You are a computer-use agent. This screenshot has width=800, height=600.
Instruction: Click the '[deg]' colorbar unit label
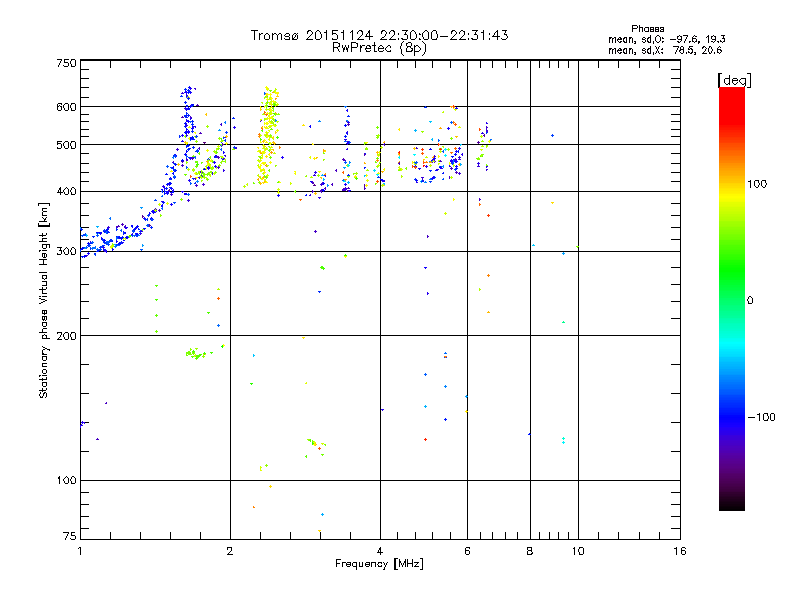point(734,80)
